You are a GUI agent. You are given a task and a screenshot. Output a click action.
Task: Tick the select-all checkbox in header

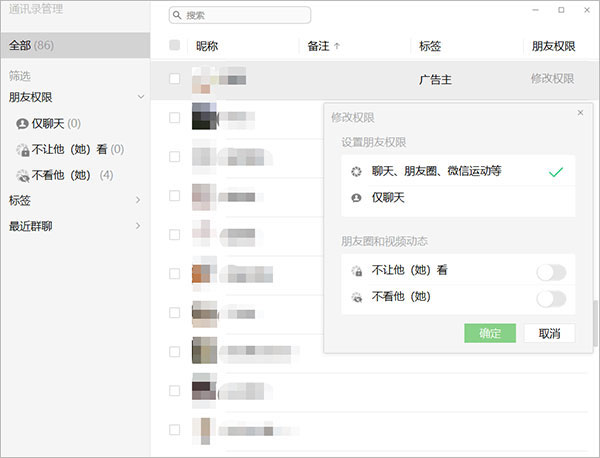pos(175,46)
